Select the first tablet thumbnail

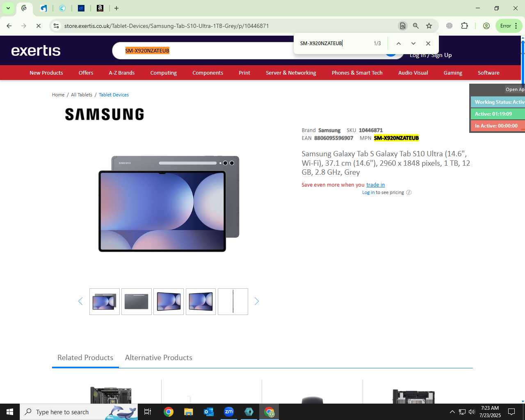[105, 302]
